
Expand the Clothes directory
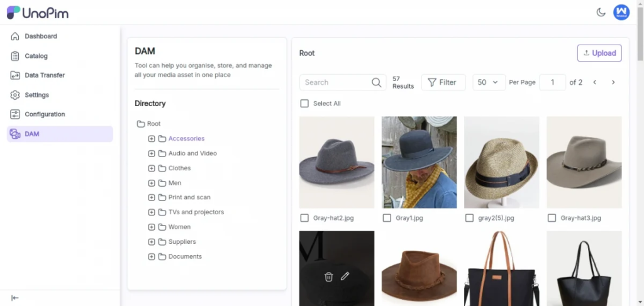coord(151,168)
